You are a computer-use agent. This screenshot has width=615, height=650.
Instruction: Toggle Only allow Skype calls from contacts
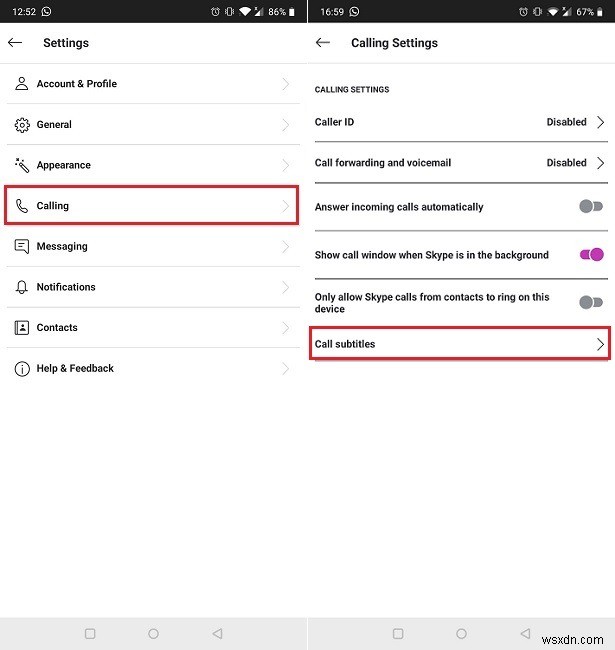[591, 302]
